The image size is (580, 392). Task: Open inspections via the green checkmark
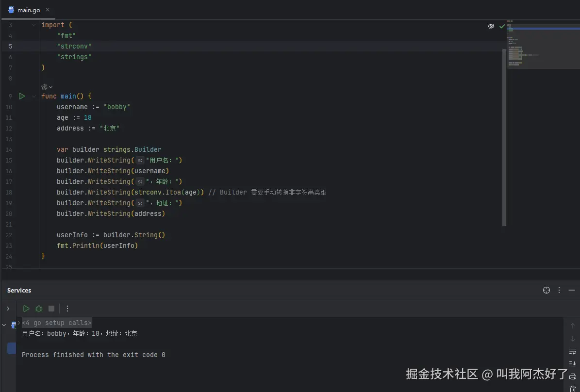click(502, 26)
